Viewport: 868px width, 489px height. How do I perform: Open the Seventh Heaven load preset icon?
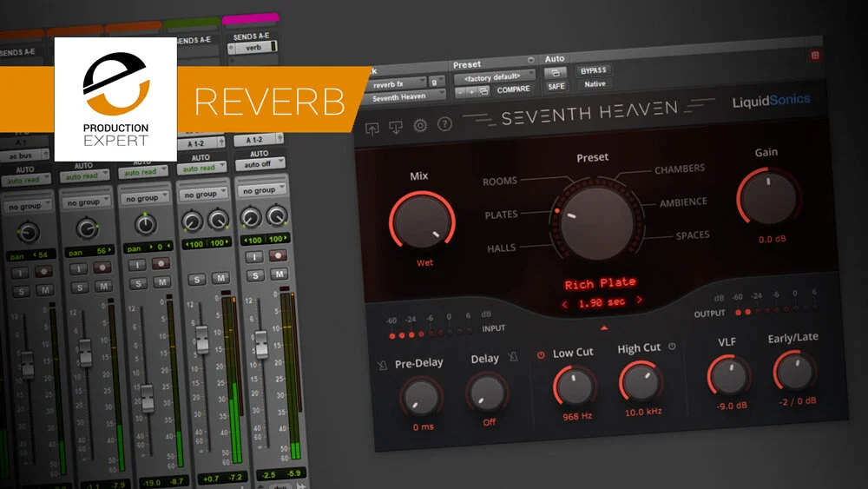[372, 129]
